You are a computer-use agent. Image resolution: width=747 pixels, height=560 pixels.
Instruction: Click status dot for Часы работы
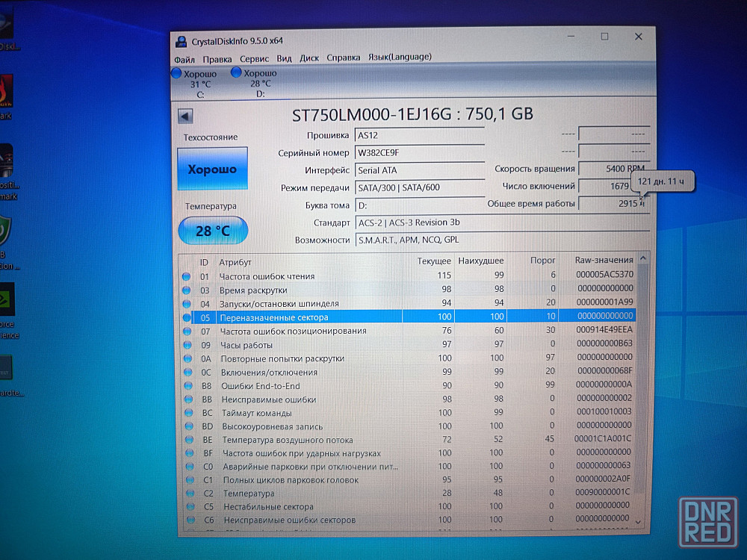coord(187,345)
